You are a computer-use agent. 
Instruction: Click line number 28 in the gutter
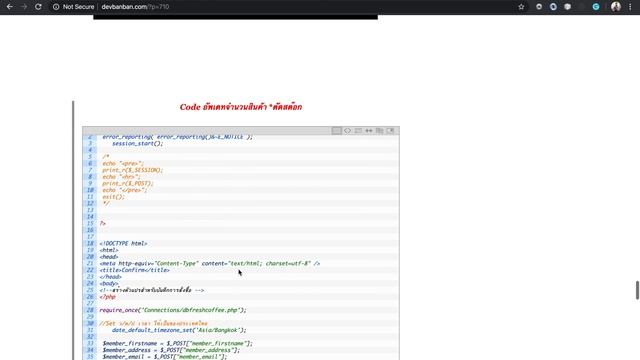click(x=90, y=310)
